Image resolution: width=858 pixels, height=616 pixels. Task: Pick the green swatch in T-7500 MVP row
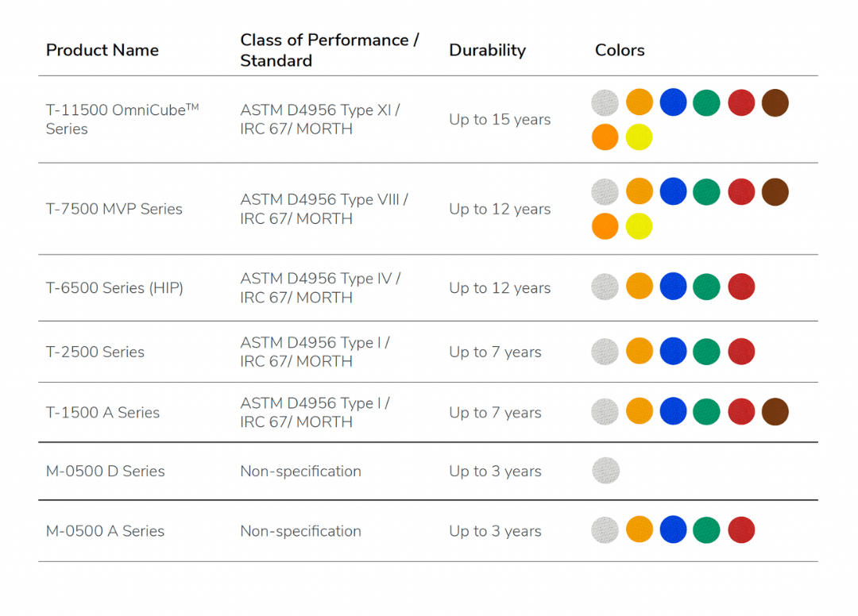(x=706, y=192)
